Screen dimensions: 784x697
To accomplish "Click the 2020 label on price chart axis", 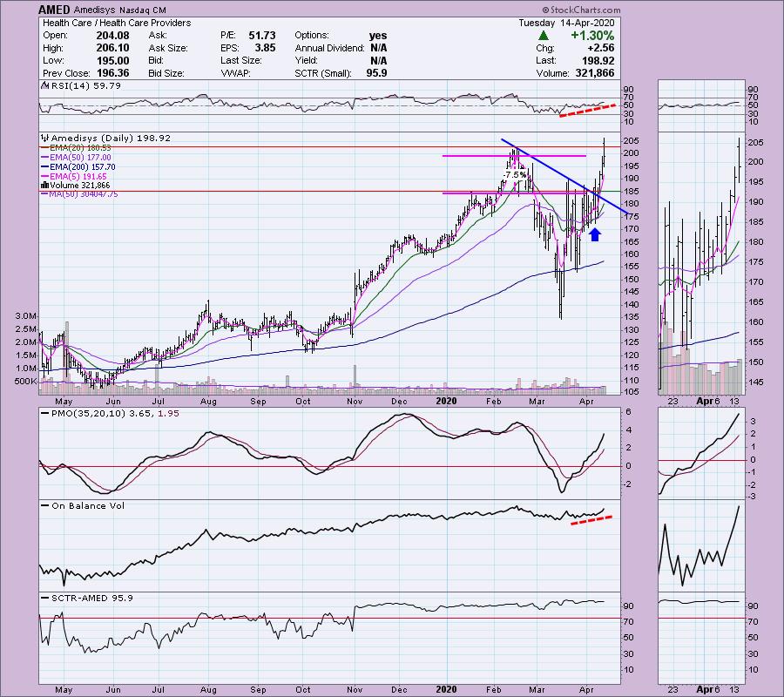I will point(446,401).
